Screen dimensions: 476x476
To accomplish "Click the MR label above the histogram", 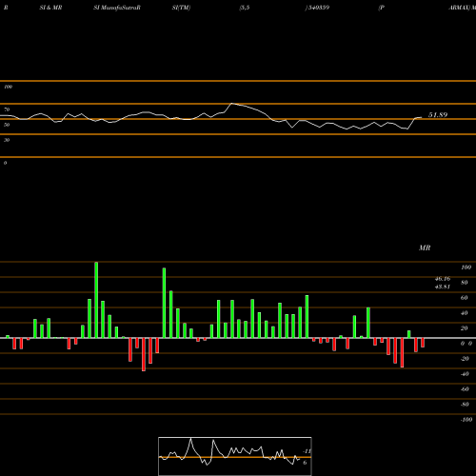I will pos(425,248).
